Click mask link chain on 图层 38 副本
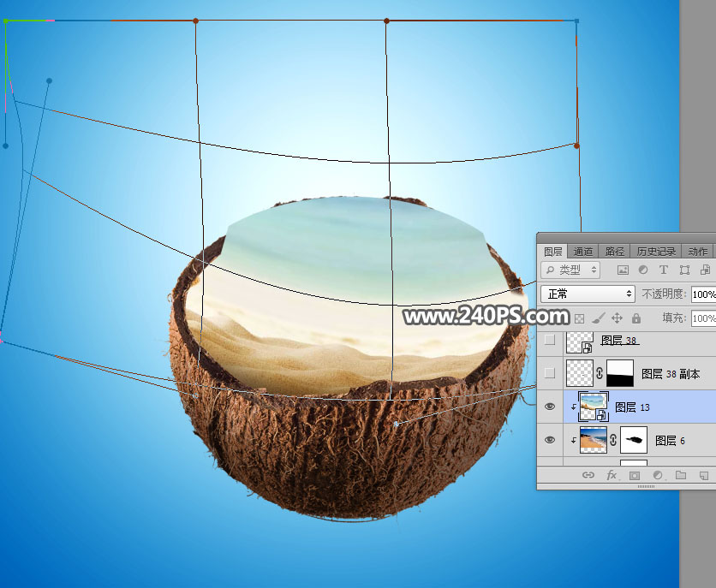The image size is (716, 588). pyautogui.click(x=600, y=373)
